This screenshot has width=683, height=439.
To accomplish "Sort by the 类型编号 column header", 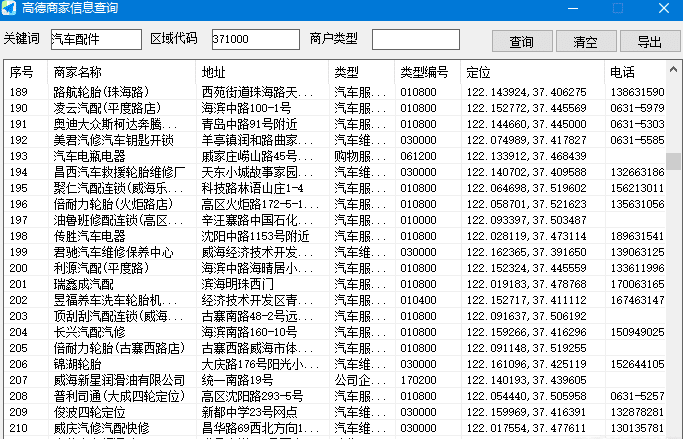I will click(427, 72).
